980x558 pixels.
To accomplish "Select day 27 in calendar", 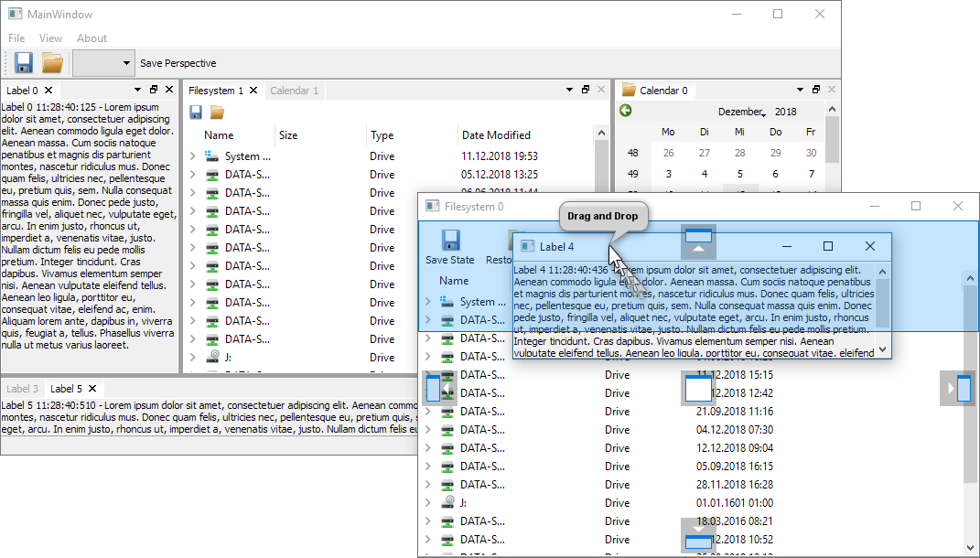I will [x=705, y=153].
